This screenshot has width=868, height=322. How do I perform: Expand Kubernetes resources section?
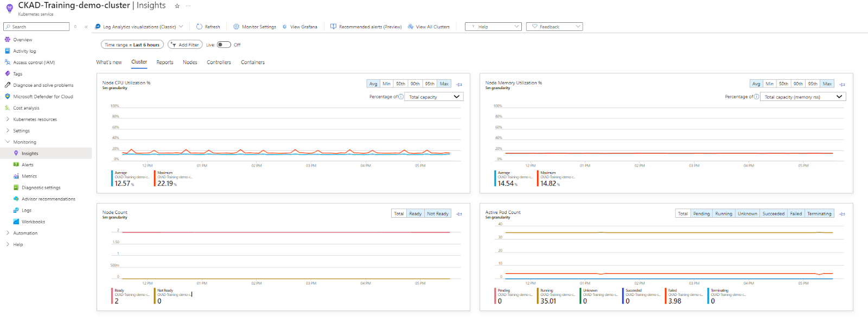[x=35, y=119]
